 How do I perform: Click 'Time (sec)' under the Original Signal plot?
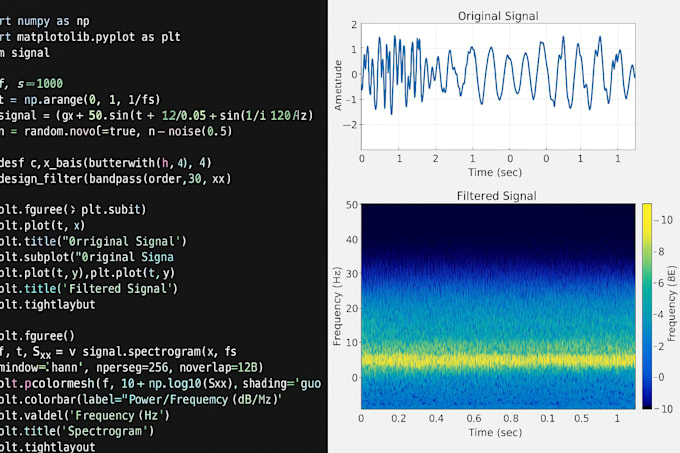pyautogui.click(x=495, y=173)
